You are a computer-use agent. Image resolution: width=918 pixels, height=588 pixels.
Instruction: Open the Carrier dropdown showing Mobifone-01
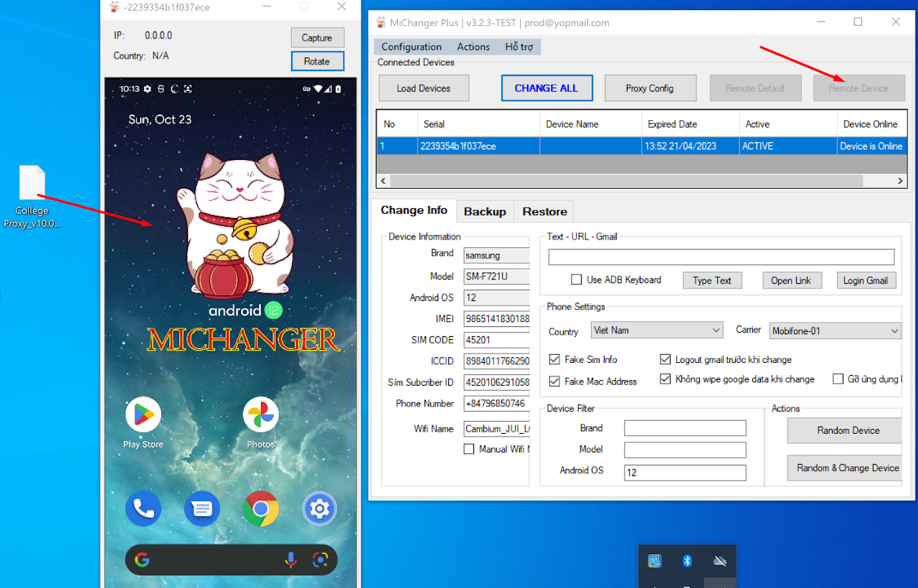[835, 331]
